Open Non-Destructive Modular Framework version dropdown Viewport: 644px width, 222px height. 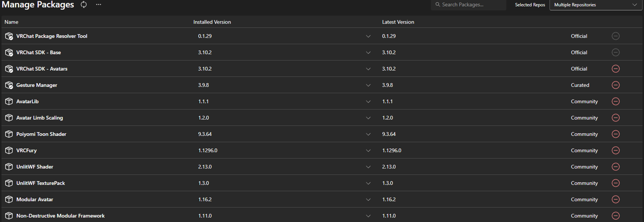click(368, 216)
